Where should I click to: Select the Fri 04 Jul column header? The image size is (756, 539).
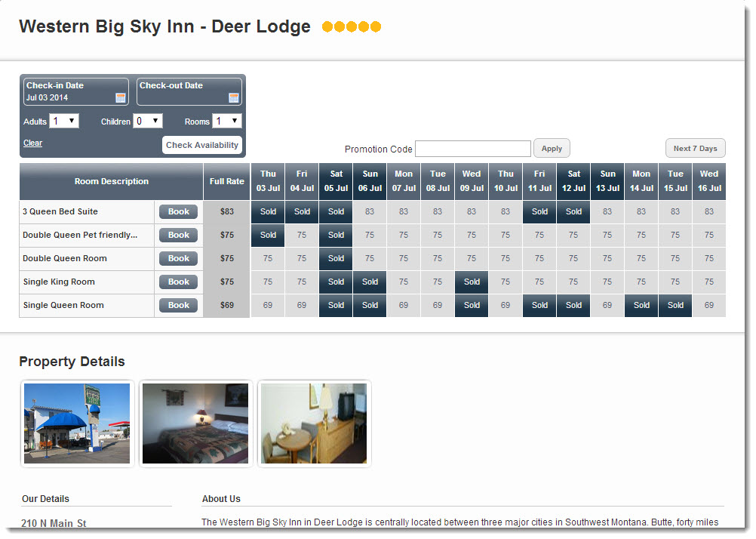[x=302, y=181]
